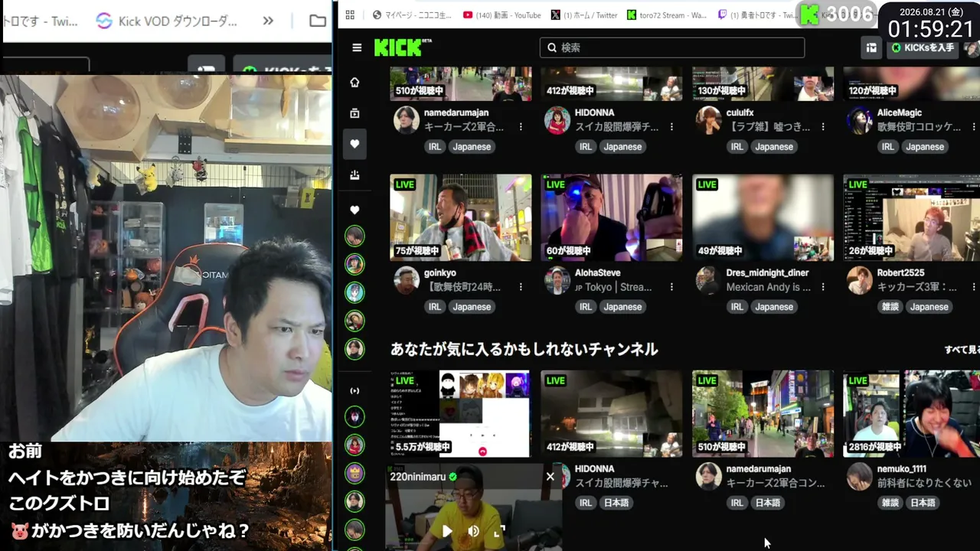Open the Kick VOD ダウンローダ bookmark
This screenshot has height=551, width=980.
[x=167, y=21]
